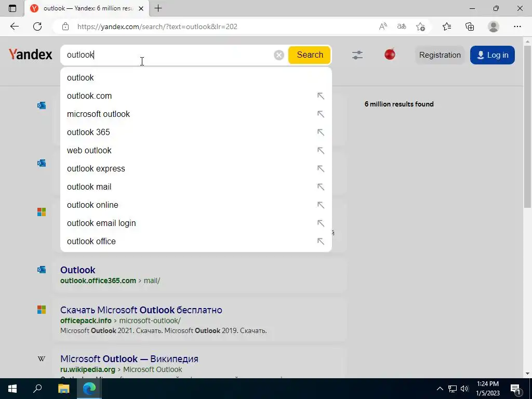Click Microsoft Edge taskbar icon
Viewport: 532px width, 399px height.
(89, 389)
